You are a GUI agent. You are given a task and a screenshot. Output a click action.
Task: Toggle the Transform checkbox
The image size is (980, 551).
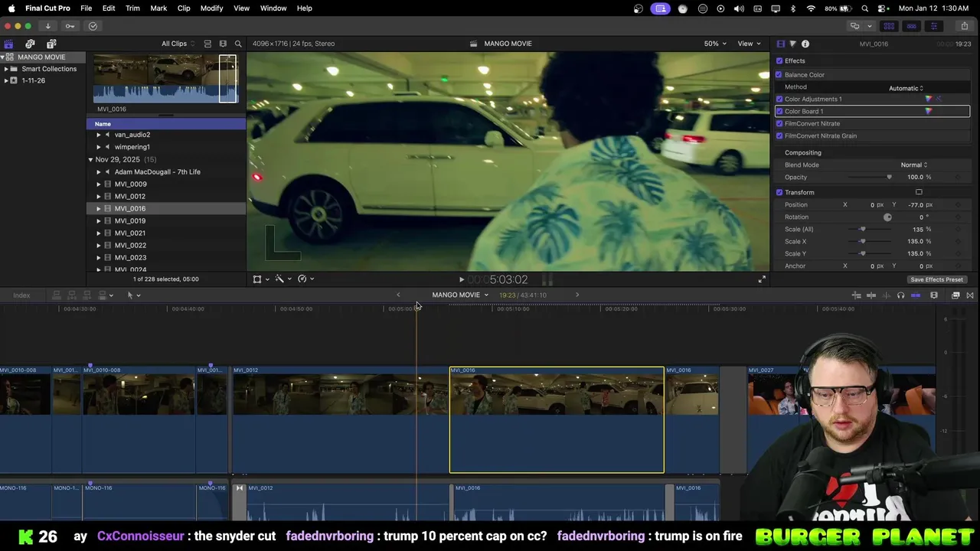pyautogui.click(x=779, y=192)
